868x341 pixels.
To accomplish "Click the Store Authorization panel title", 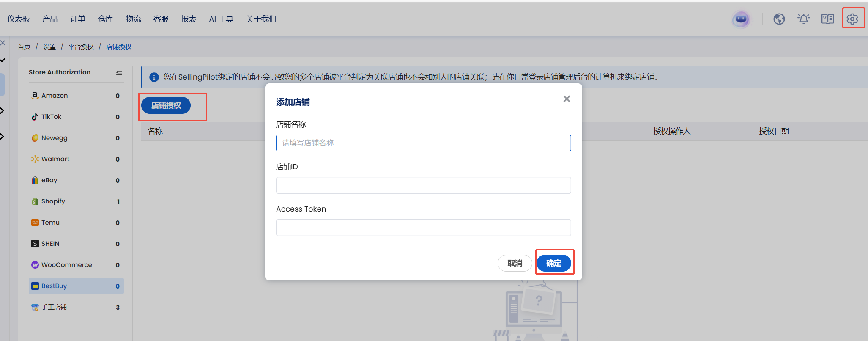I will 60,72.
